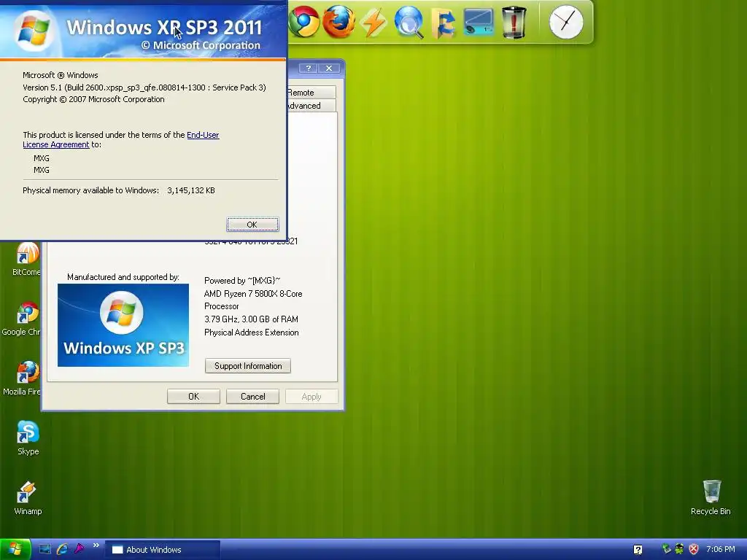Launch Internet Explorer from quick launch
This screenshot has height=560, width=747.
(62, 549)
